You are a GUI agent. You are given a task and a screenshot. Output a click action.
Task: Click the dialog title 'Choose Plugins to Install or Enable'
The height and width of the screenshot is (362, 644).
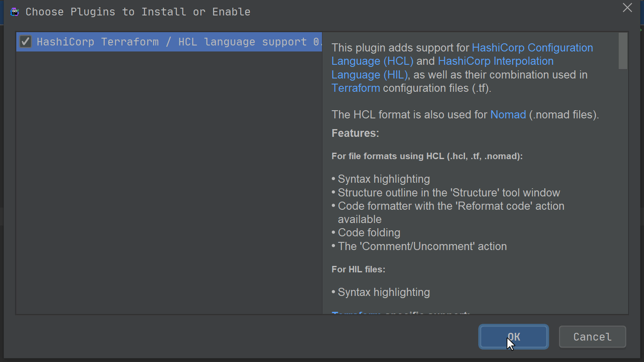[x=138, y=12]
